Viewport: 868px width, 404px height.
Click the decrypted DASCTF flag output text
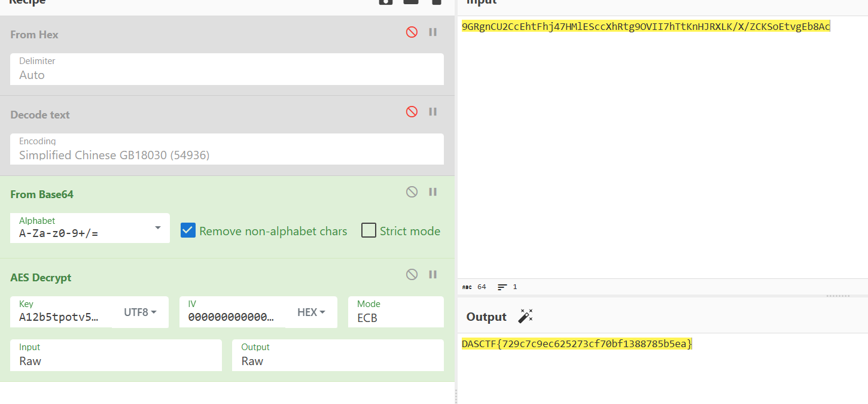577,344
